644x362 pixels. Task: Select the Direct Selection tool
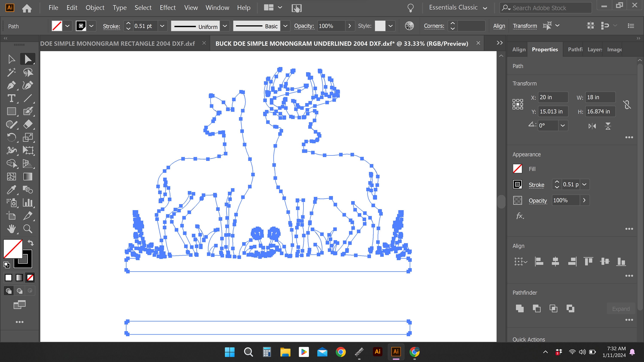point(27,59)
